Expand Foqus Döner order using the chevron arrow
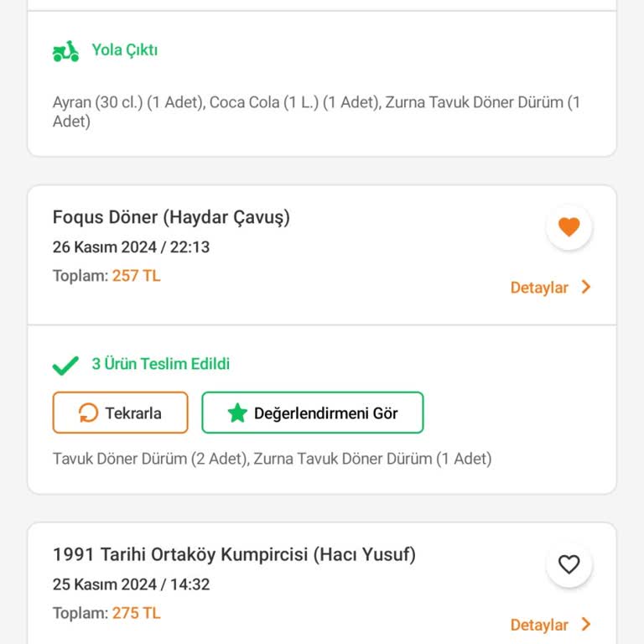This screenshot has height=644, width=644. point(586,288)
